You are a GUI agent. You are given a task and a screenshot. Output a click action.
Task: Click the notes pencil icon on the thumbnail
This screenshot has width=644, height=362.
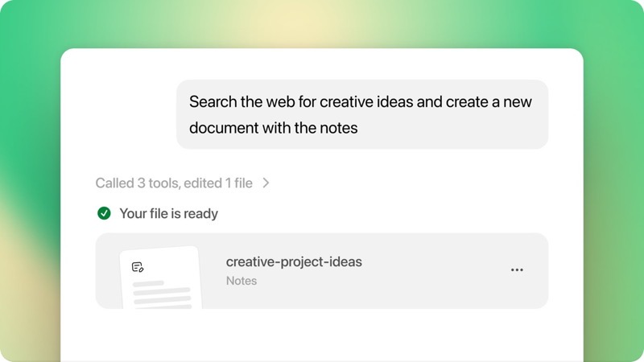click(x=138, y=267)
